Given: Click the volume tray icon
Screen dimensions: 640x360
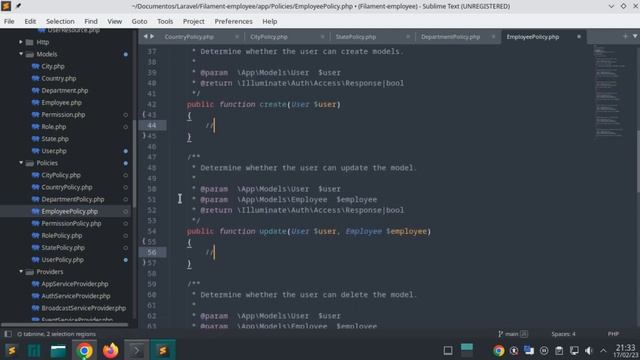Looking at the screenshot, I should point(589,351).
